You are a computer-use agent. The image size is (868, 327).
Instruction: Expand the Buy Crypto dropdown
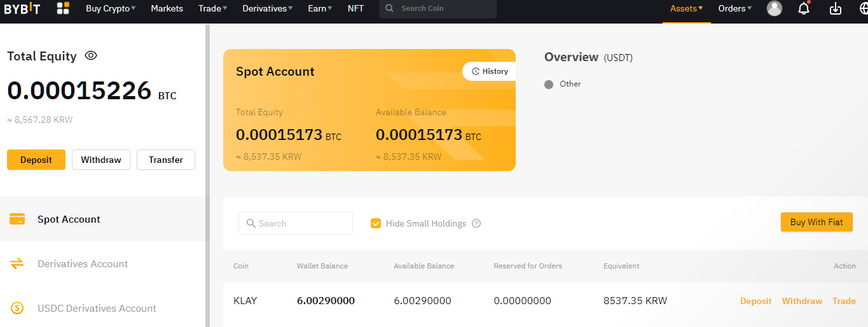111,8
